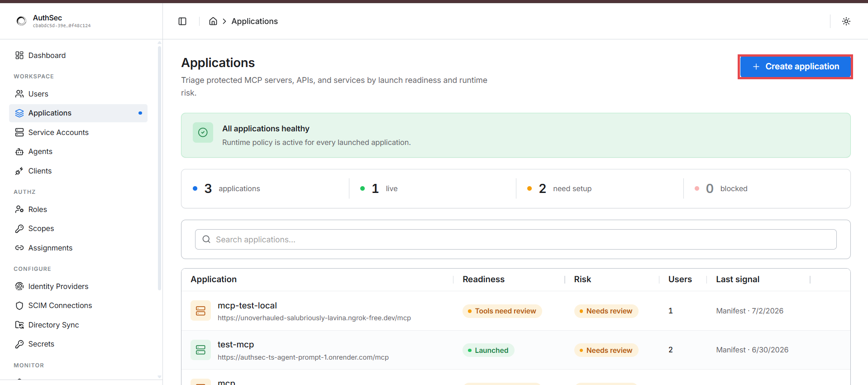Open the mcp-test-local application
Image resolution: width=868 pixels, height=385 pixels.
247,306
